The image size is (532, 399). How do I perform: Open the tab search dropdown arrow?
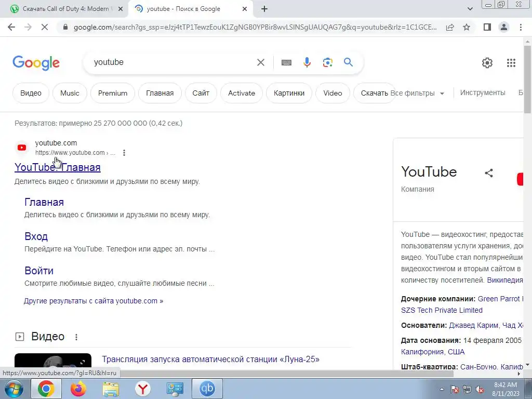(470, 9)
